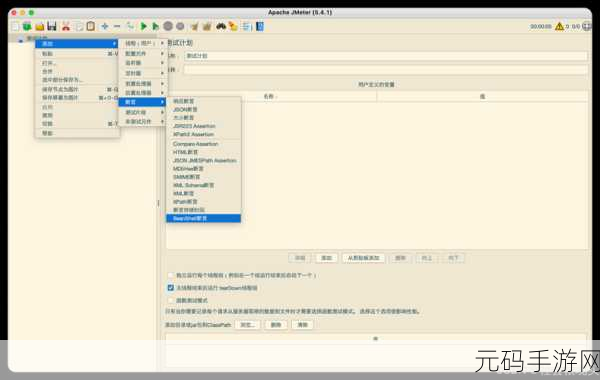Click the 清除 ClassPath button
The image size is (600, 380).
tap(302, 325)
